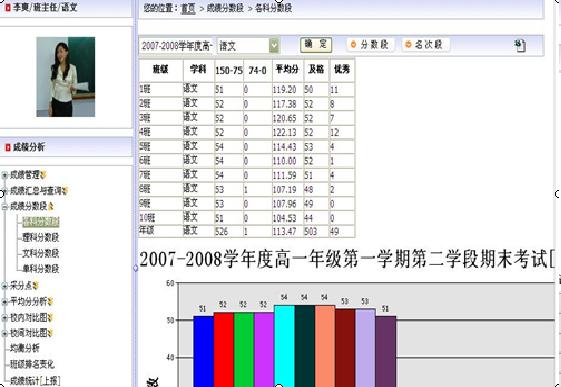Open the 语文 subject dropdown arrow
The height and width of the screenshot is (387, 561).
pos(274,46)
